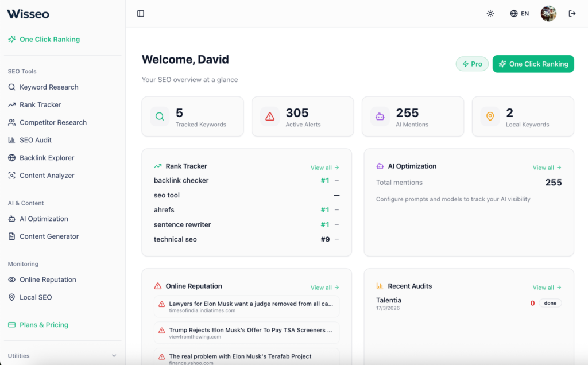588x365 pixels.
Task: Click the Plans & Pricing card icon
Action: (12, 325)
